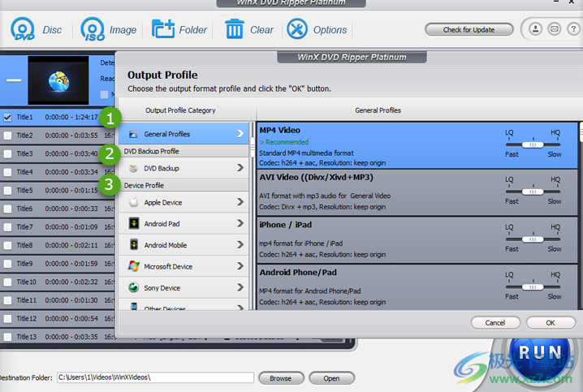Select the iPhone / iPad profile
Image resolution: width=583 pixels, height=392 pixels.
pyautogui.click(x=417, y=240)
